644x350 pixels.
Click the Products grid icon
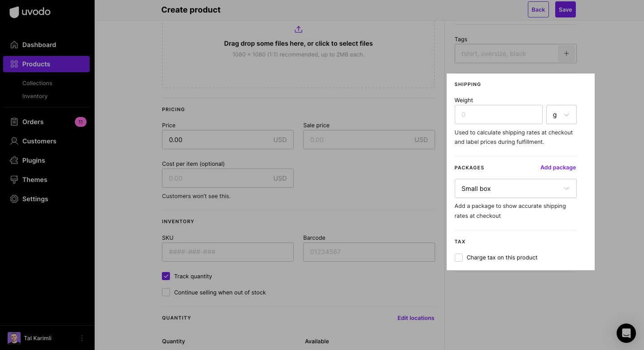click(x=14, y=64)
